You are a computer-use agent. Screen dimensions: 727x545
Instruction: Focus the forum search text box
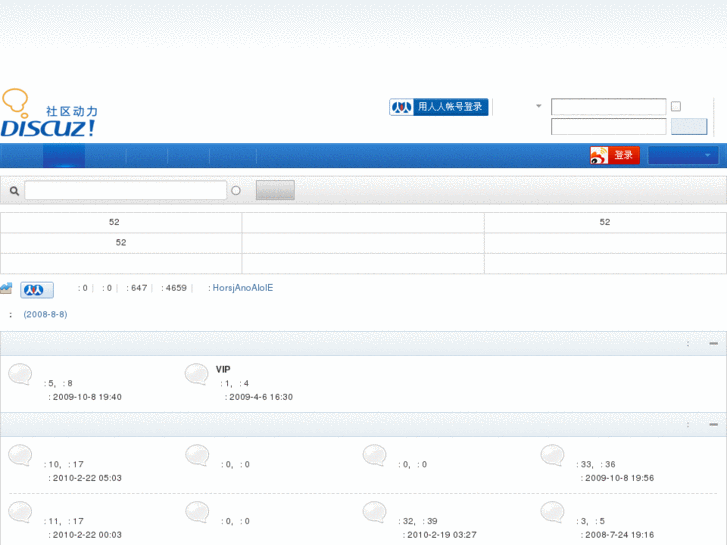coord(126,191)
